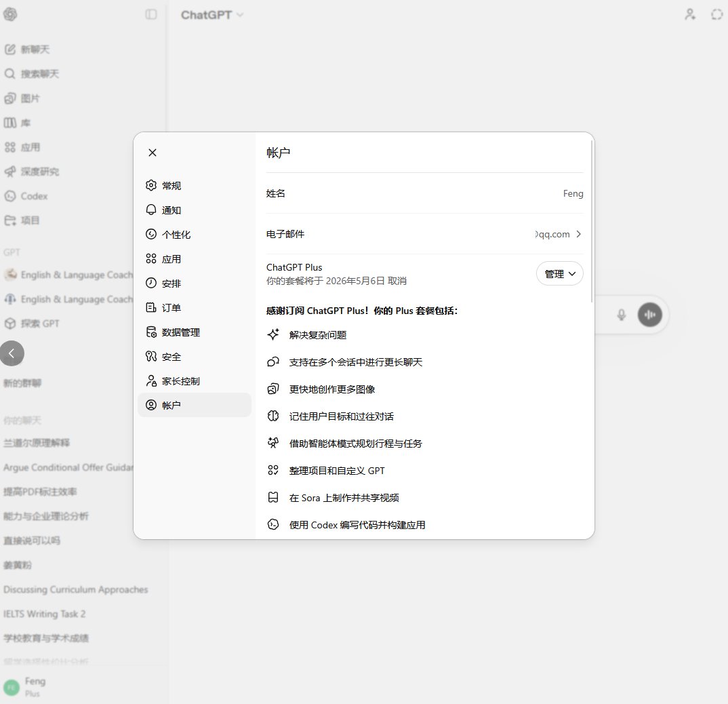The width and height of the screenshot is (728, 704).
Task: Open 深度研究 in sidebar
Action: point(32,172)
